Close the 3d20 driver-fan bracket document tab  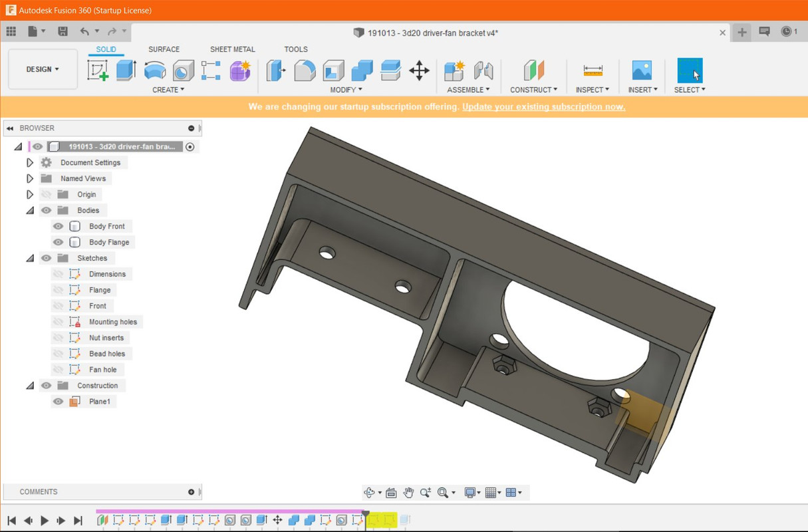(723, 33)
